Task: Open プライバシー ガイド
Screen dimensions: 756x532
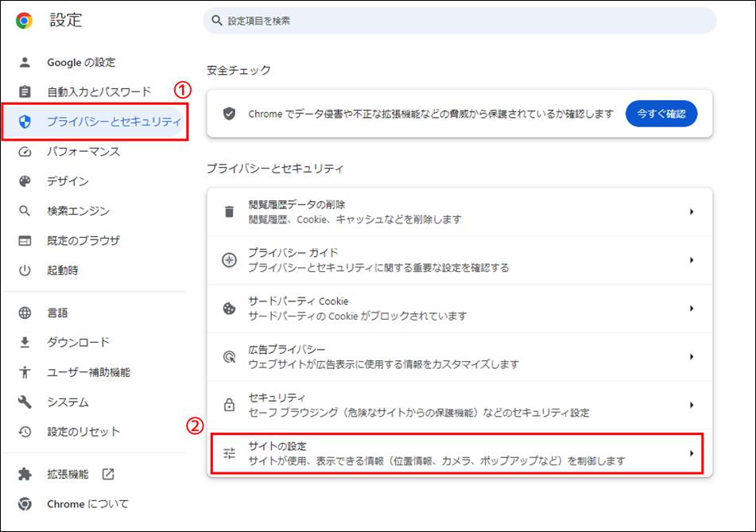Action: 459,260
